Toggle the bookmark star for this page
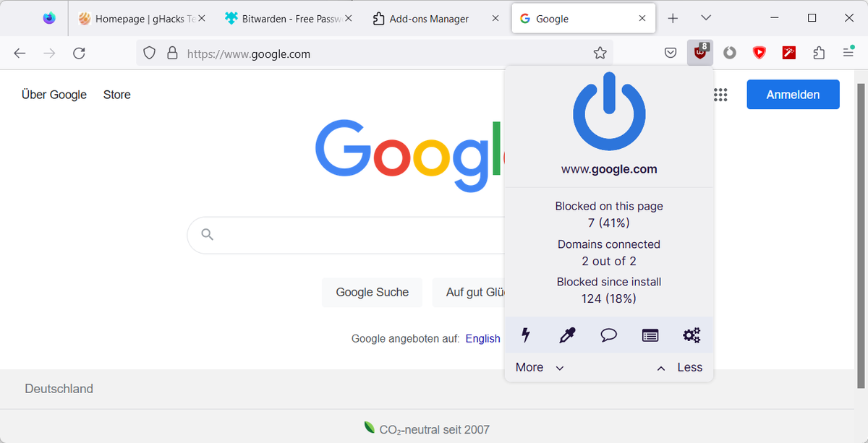The image size is (868, 443). pos(600,52)
